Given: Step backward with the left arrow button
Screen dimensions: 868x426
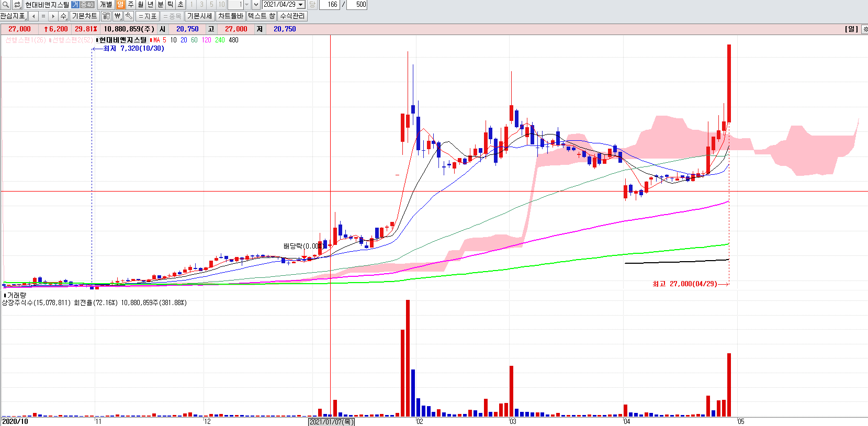Looking at the screenshot, I should click(x=34, y=16).
